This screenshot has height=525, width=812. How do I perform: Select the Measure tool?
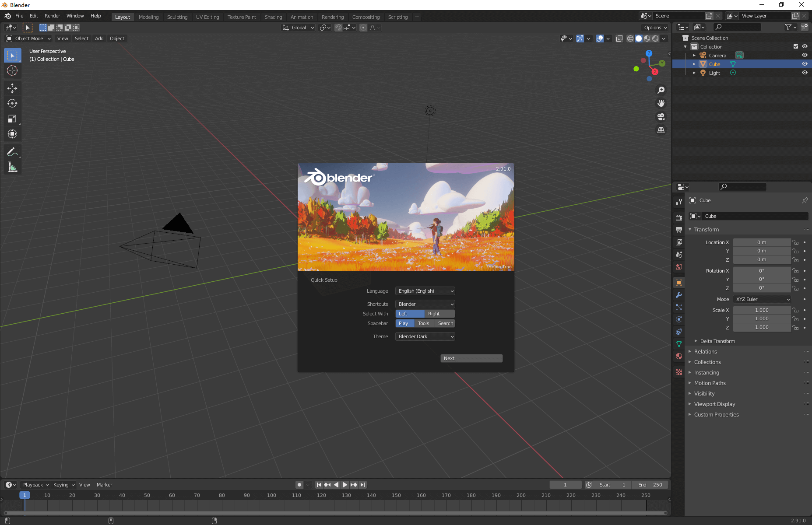pos(12,167)
